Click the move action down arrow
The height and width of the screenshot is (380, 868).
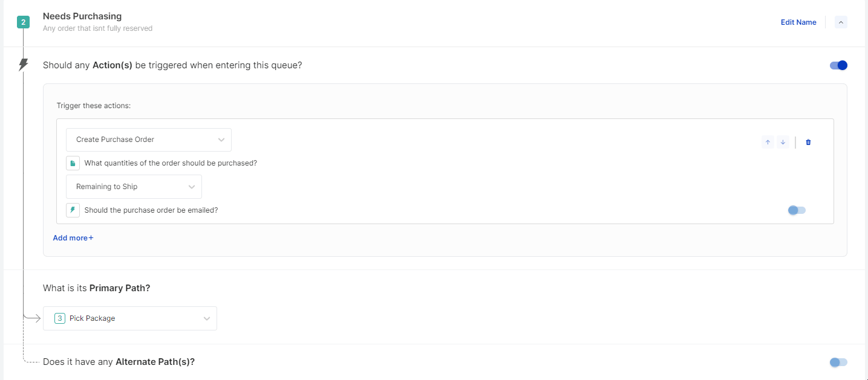tap(783, 143)
